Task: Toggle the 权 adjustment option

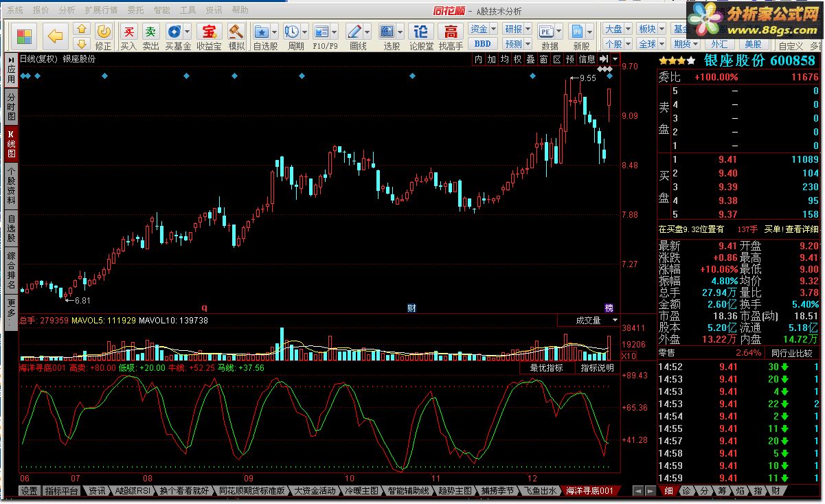Action: tap(518, 59)
